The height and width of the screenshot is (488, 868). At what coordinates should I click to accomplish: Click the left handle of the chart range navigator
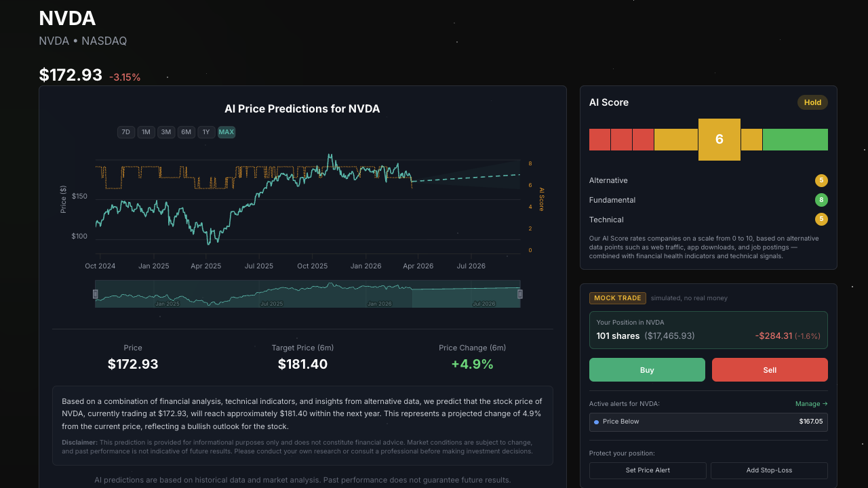coord(96,293)
